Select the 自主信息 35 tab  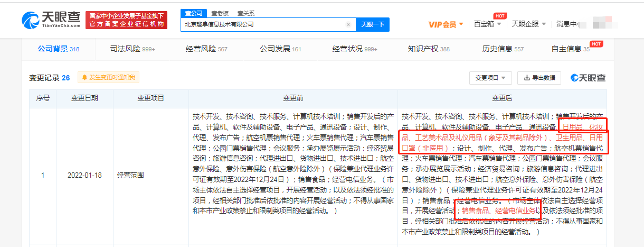(571, 49)
